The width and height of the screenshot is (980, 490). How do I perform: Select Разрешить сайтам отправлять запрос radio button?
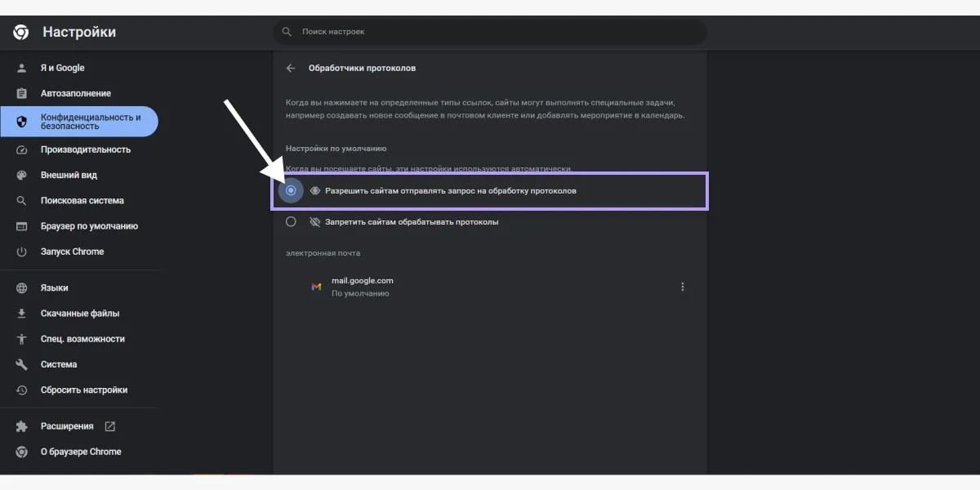(x=291, y=190)
